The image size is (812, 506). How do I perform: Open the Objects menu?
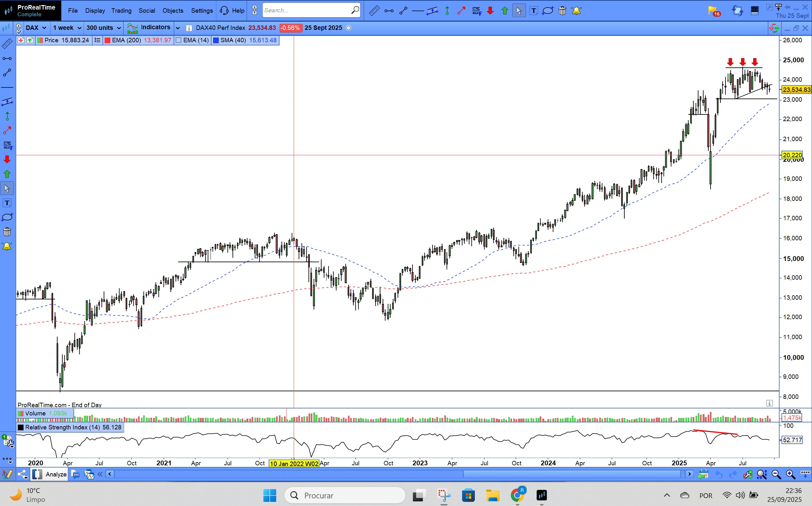(x=173, y=11)
